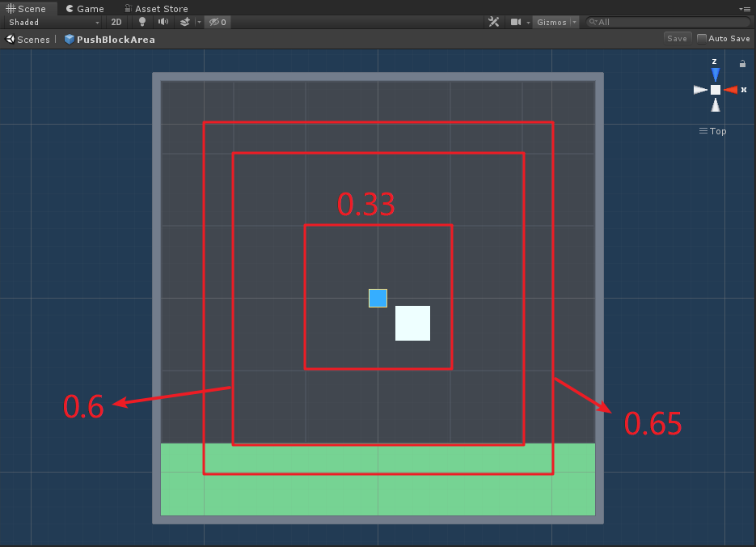Toggle 2D view mode
This screenshot has height=547, width=756.
[x=116, y=22]
